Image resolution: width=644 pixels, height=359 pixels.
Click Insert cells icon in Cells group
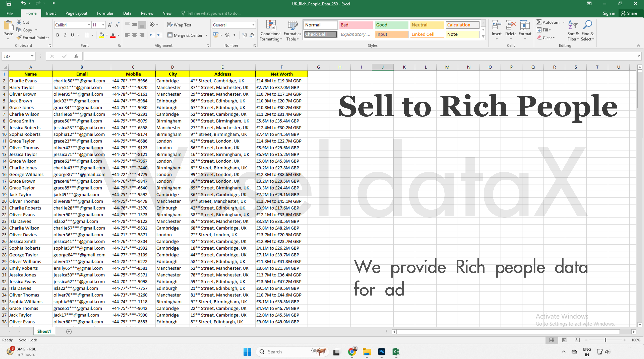click(496, 25)
